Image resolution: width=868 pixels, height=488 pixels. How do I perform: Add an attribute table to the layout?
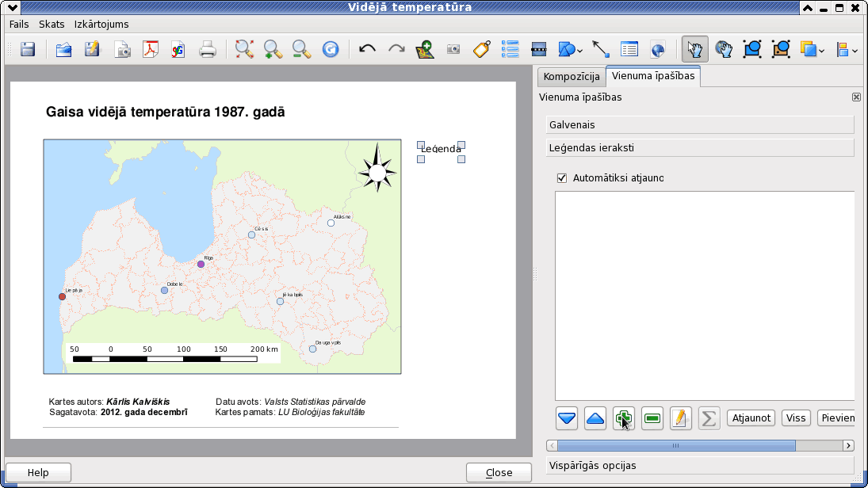click(x=629, y=49)
